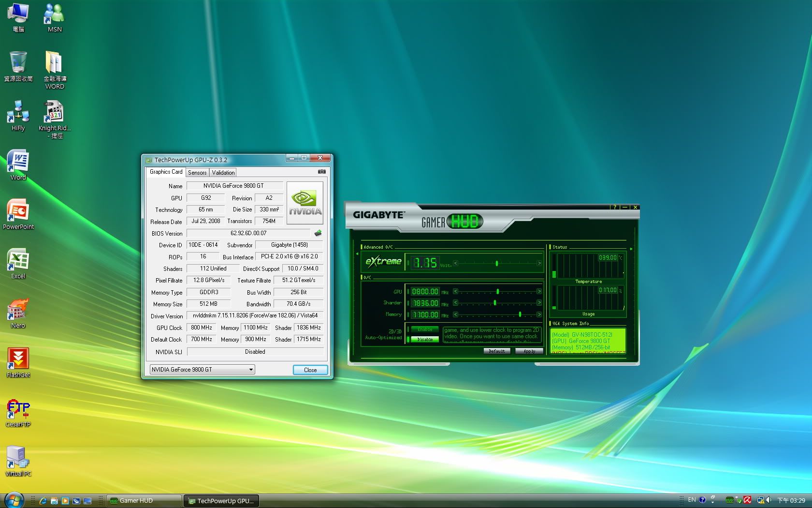
Task: Switch to the Validation tab
Action: click(223, 173)
